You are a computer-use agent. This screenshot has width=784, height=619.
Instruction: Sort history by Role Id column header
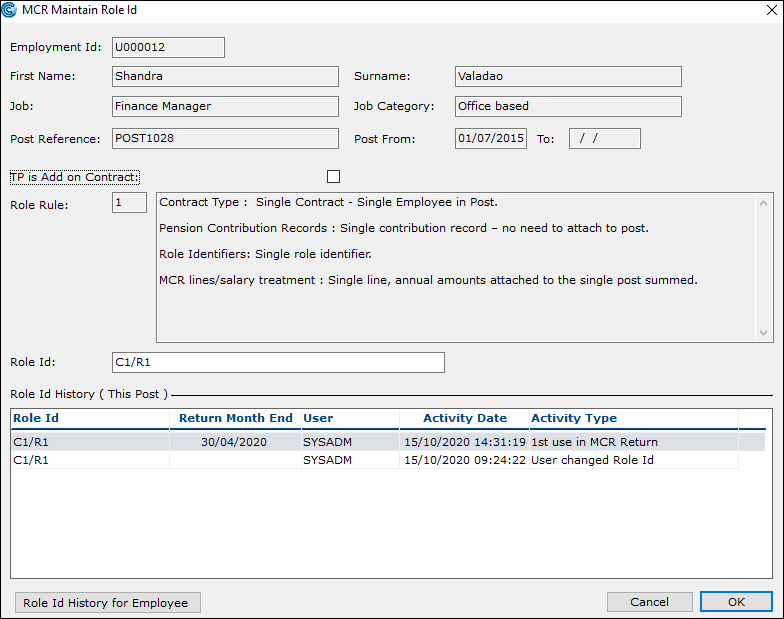pos(90,418)
